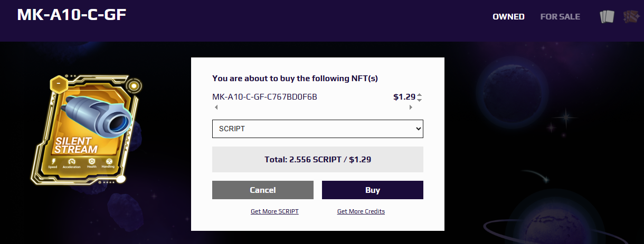Switch to the FOR SALE tab
Viewport: 644px width, 244px height.
560,17
